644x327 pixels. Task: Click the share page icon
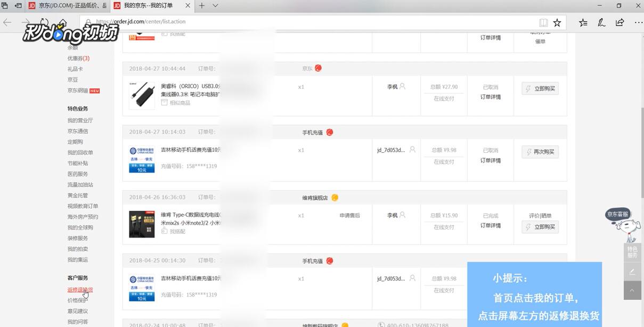(619, 22)
